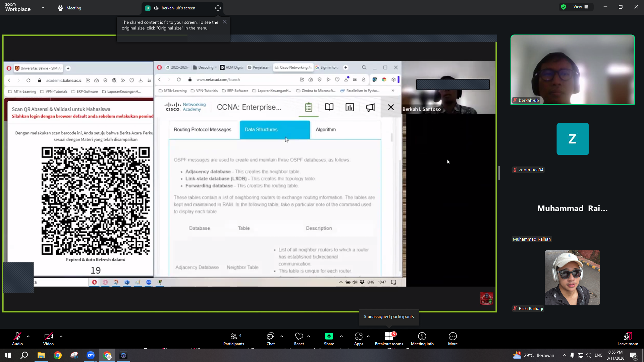
Task: Click the 5 unassigned participants tooltip
Action: point(389,317)
